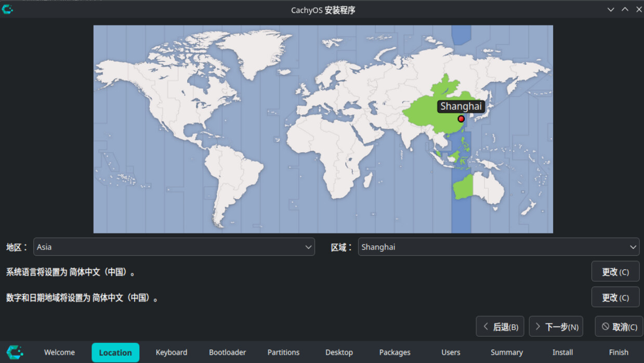Open the Desktop step
The height and width of the screenshot is (363, 644).
pos(339,353)
